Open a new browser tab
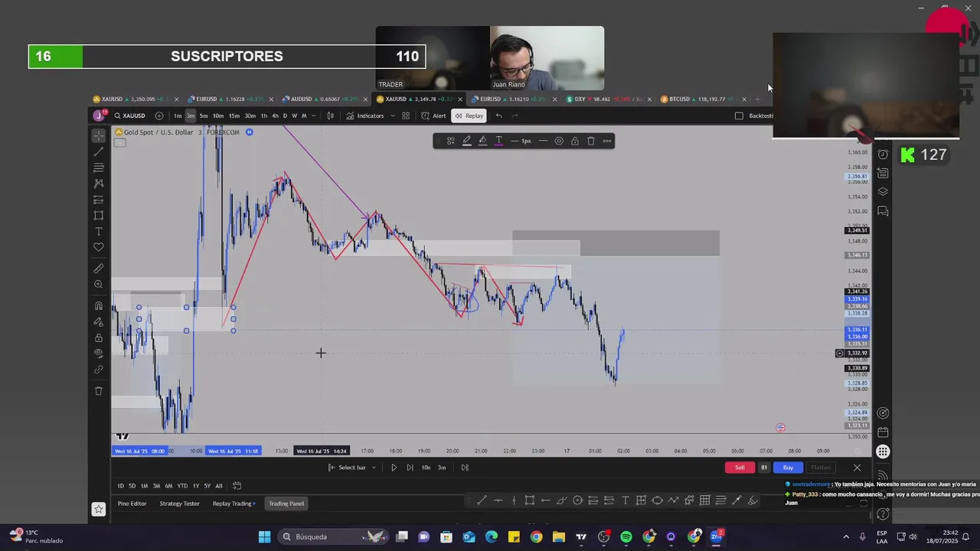980x551 pixels. [757, 99]
